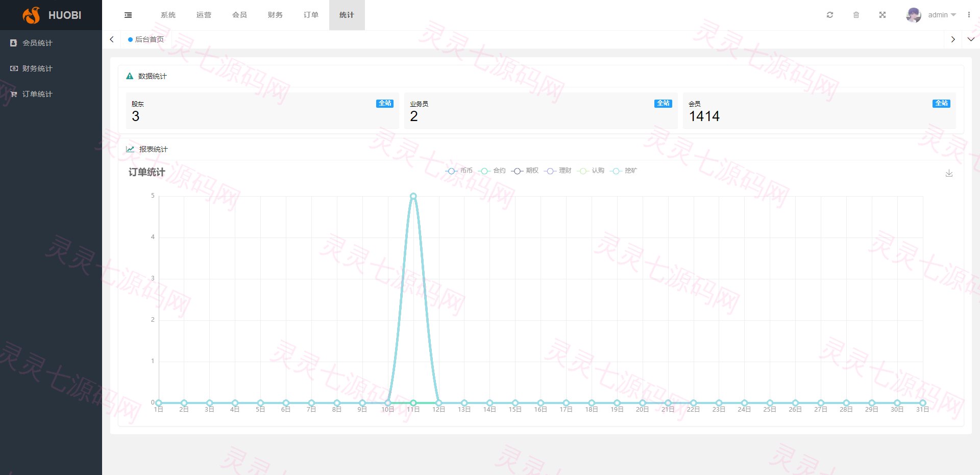Toggle the 认购 series in chart legend

point(591,171)
